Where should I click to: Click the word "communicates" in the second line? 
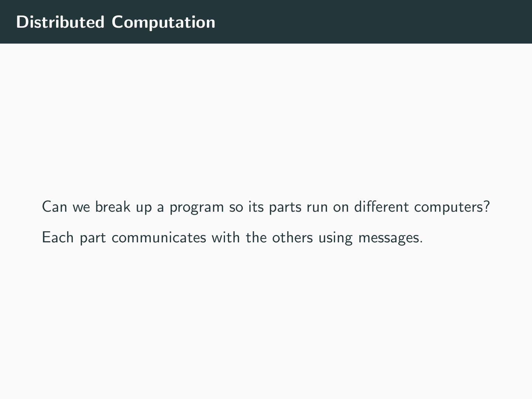[159, 238]
